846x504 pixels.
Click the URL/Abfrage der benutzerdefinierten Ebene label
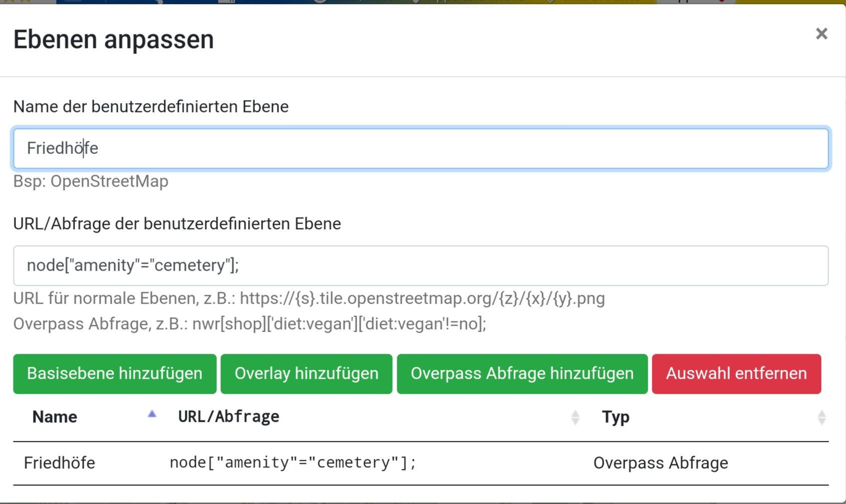(x=177, y=224)
